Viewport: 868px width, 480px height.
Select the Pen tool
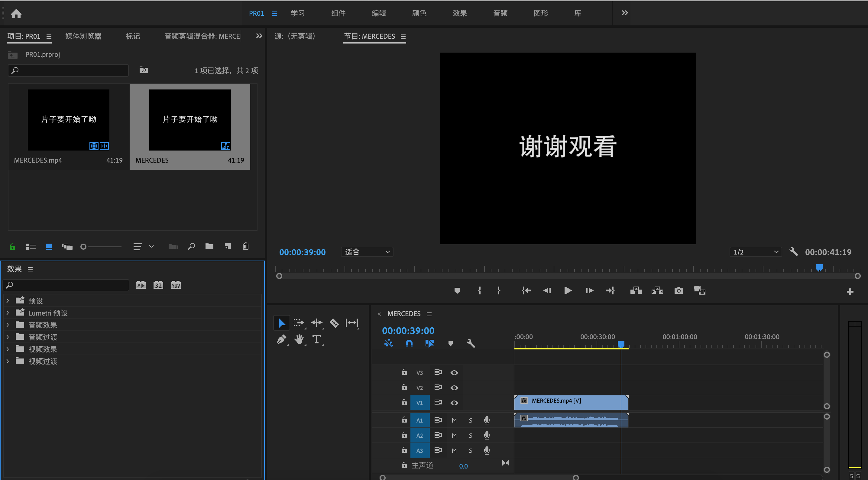281,339
